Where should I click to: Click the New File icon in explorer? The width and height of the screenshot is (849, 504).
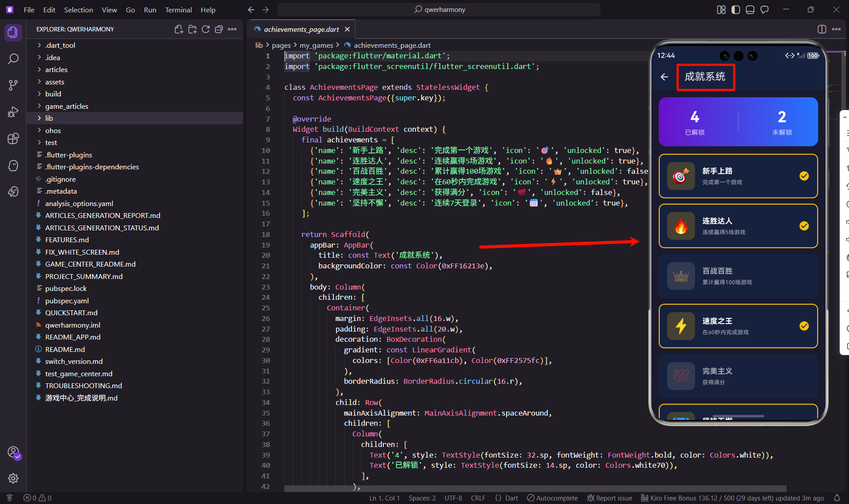pyautogui.click(x=179, y=29)
